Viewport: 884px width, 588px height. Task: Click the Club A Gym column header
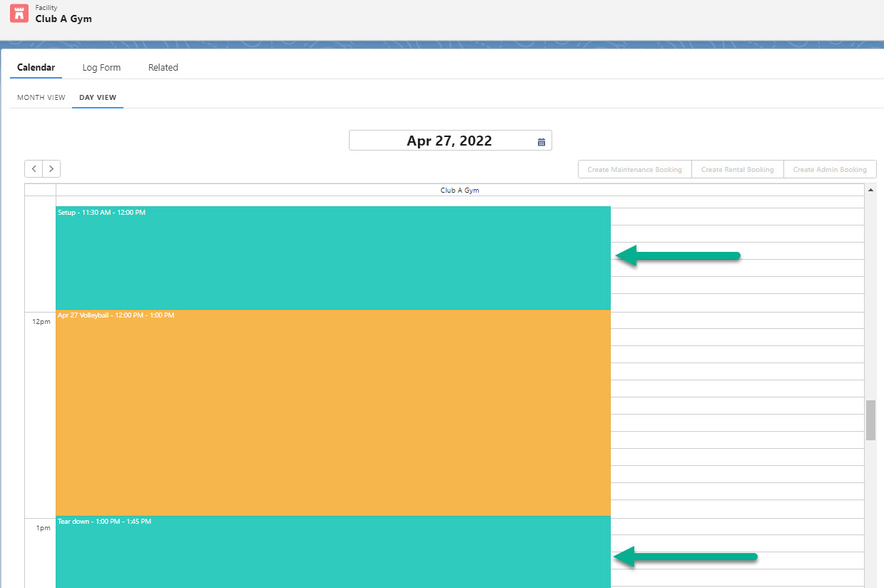[x=459, y=190]
